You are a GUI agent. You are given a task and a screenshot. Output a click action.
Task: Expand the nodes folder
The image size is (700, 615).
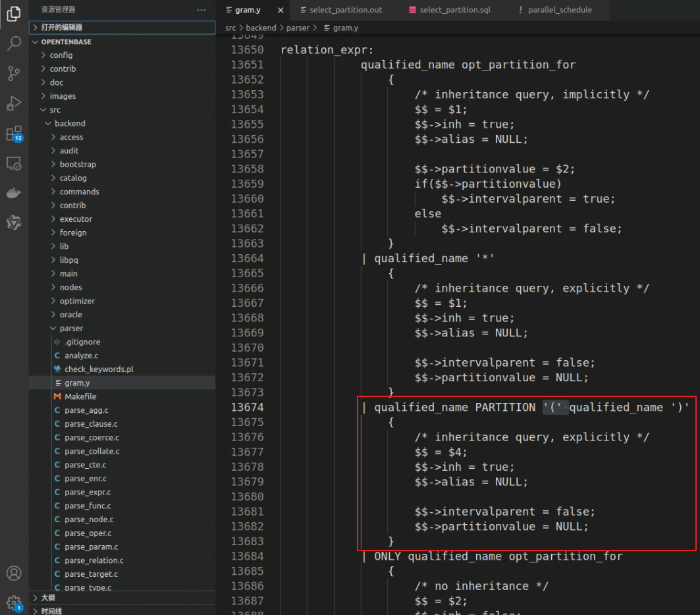pyautogui.click(x=122, y=287)
